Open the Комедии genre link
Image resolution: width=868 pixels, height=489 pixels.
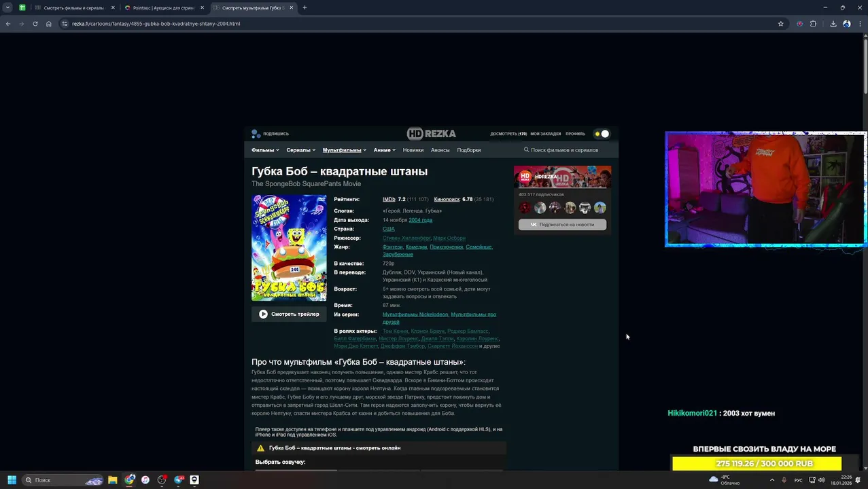[416, 247]
